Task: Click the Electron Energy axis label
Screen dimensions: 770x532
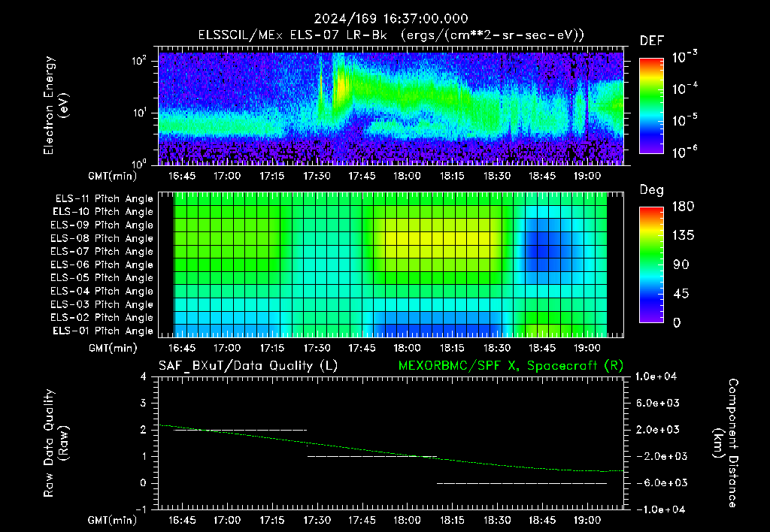Action: [56, 105]
